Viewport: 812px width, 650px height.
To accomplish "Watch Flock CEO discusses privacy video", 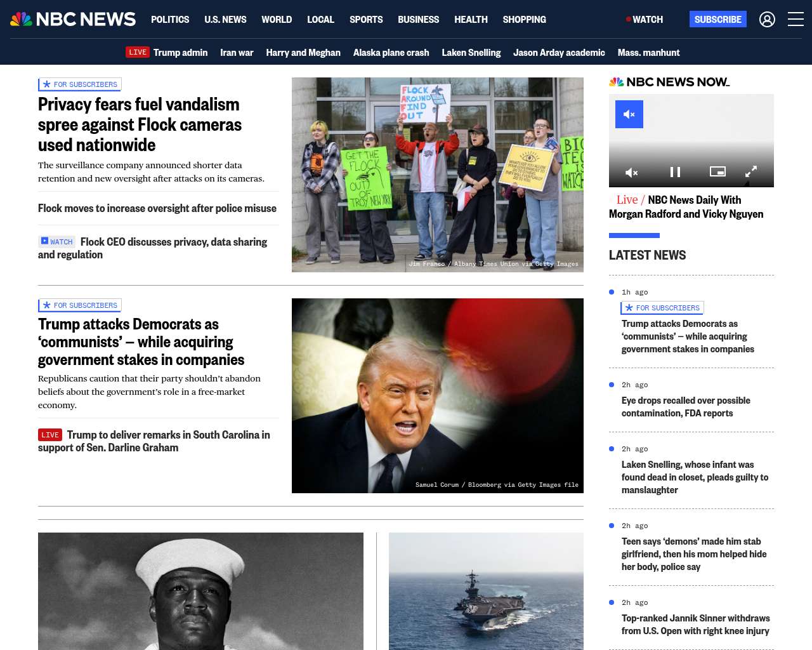I will (152, 248).
